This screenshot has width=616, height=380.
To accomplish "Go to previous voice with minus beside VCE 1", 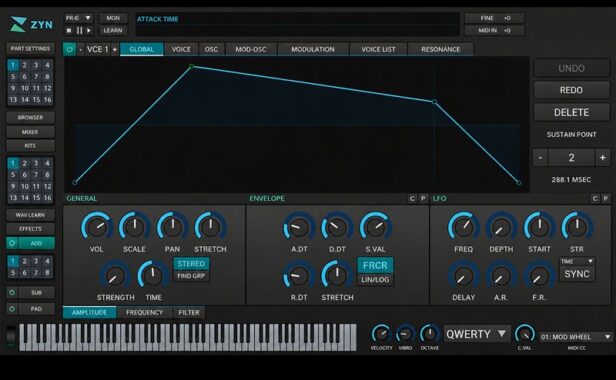I will 81,50.
